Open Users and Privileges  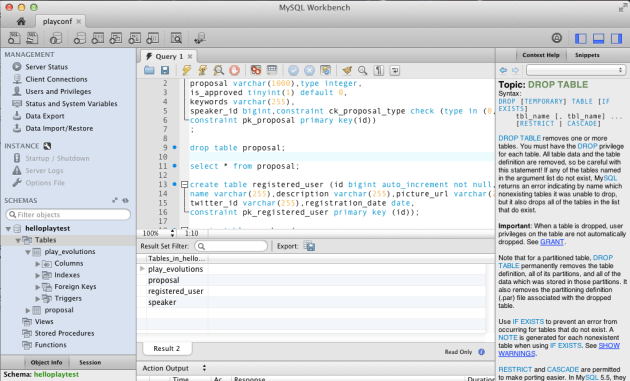pos(58,91)
